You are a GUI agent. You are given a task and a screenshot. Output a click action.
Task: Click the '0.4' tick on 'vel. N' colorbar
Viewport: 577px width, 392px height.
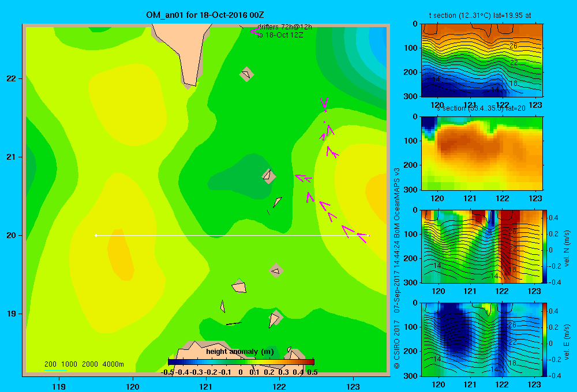[553, 218]
